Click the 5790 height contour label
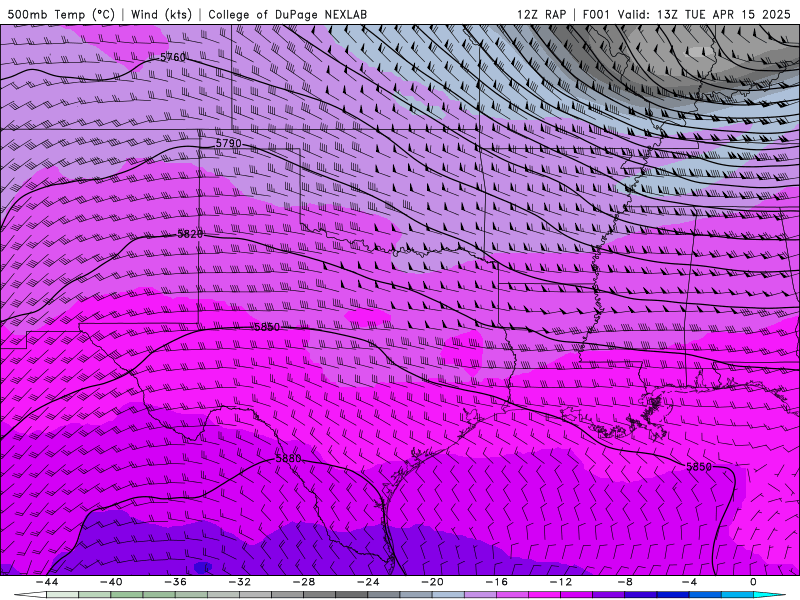Screen dimensions: 800x600 click(x=229, y=143)
